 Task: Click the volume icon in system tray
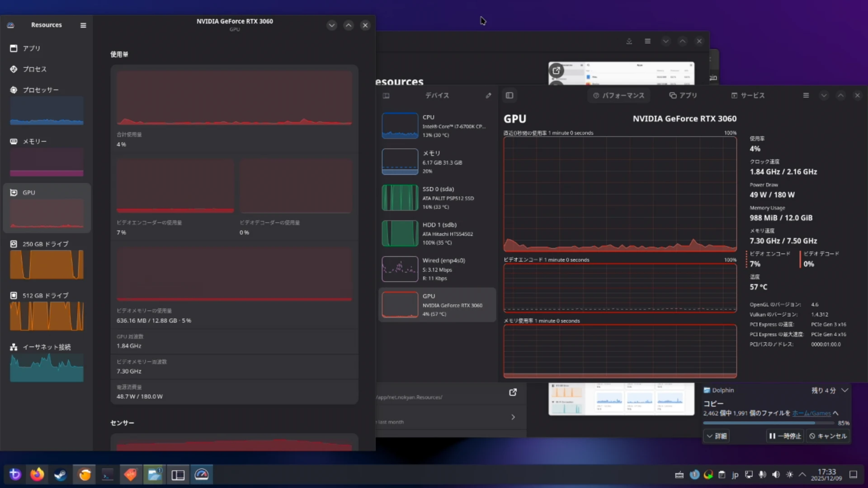click(776, 474)
